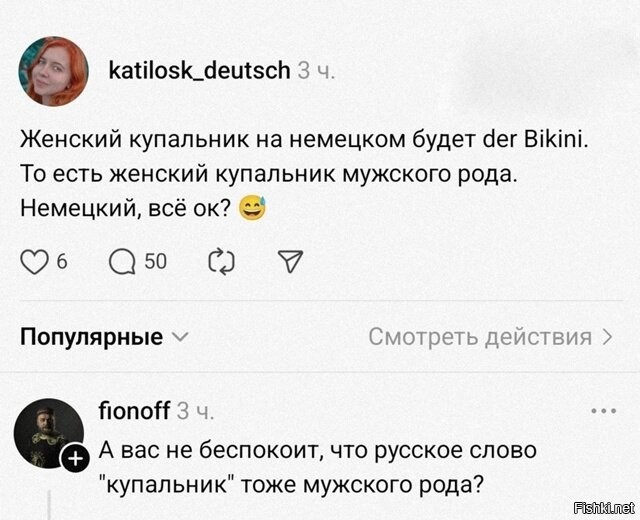Click the fionoff username
The image size is (640, 520).
pos(136,410)
